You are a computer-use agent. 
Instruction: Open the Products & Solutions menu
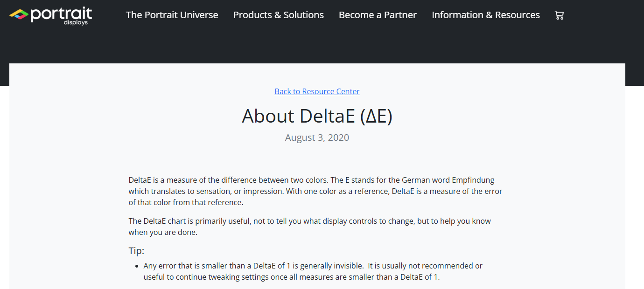(x=278, y=15)
